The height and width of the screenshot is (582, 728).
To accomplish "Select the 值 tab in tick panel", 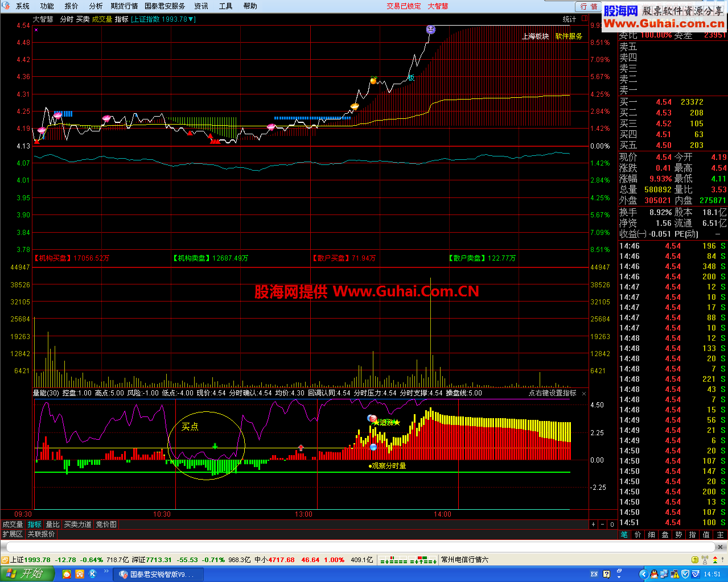I will (x=706, y=535).
